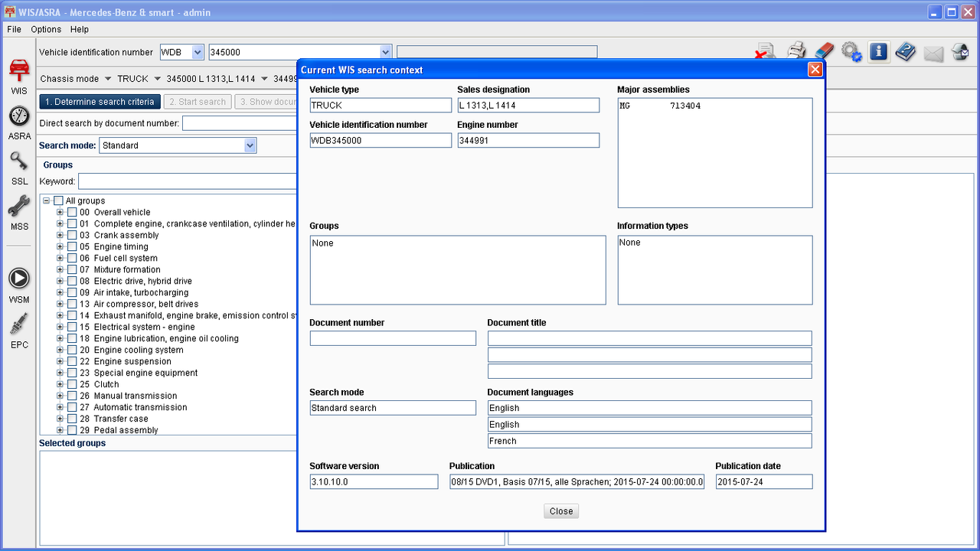980x551 pixels.
Task: Open the Options menu
Action: pos(46,29)
